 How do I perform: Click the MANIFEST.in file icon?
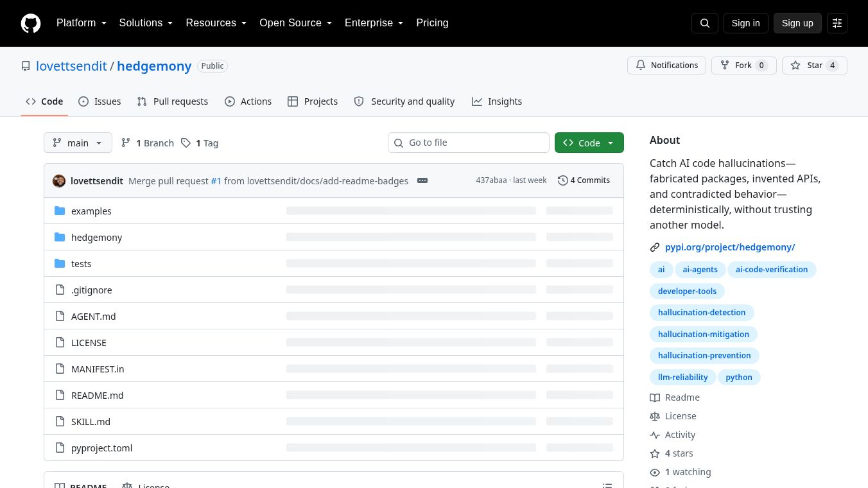point(60,369)
